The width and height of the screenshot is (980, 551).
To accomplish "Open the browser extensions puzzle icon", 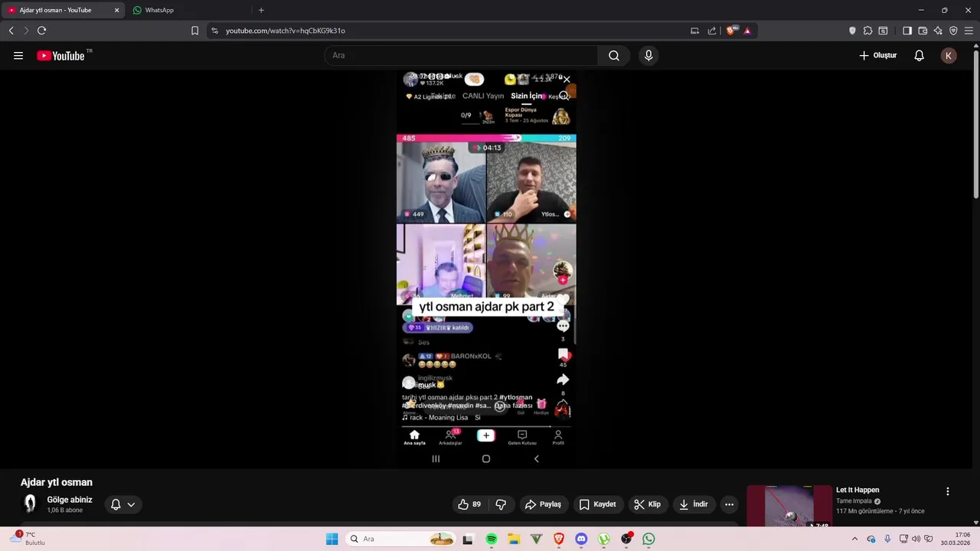I will [x=867, y=31].
